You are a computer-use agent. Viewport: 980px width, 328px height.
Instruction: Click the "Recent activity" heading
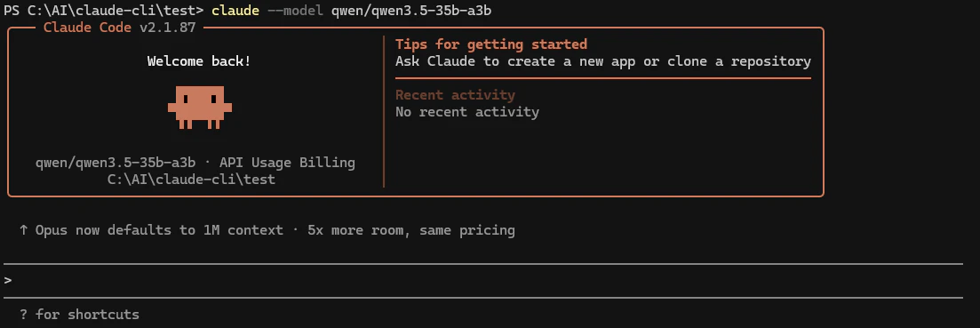point(455,95)
